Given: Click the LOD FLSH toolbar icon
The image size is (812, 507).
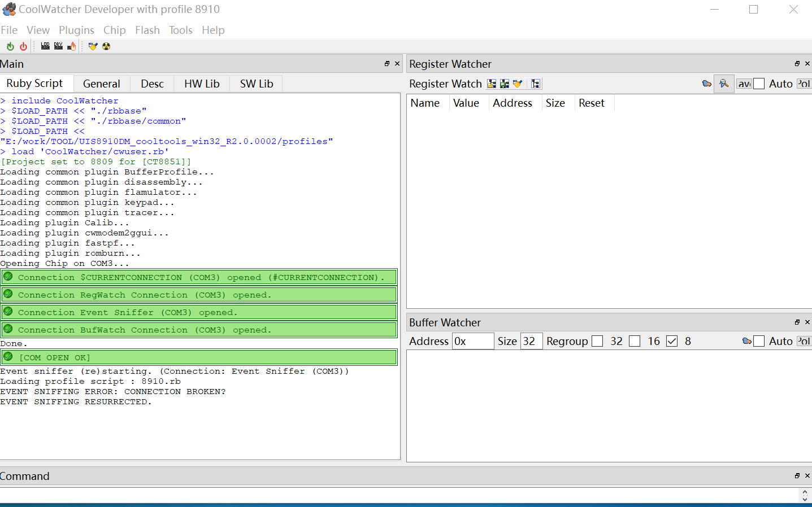Looking at the screenshot, I should 45,46.
